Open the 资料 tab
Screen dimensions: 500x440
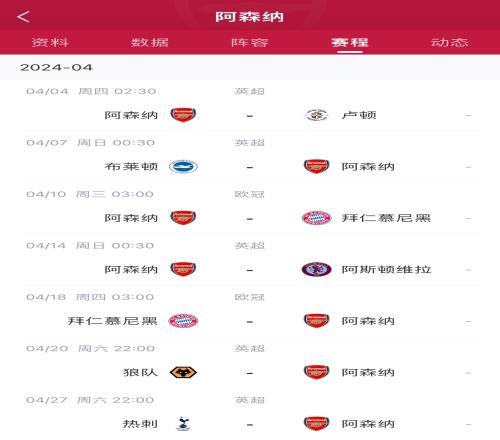point(50,42)
